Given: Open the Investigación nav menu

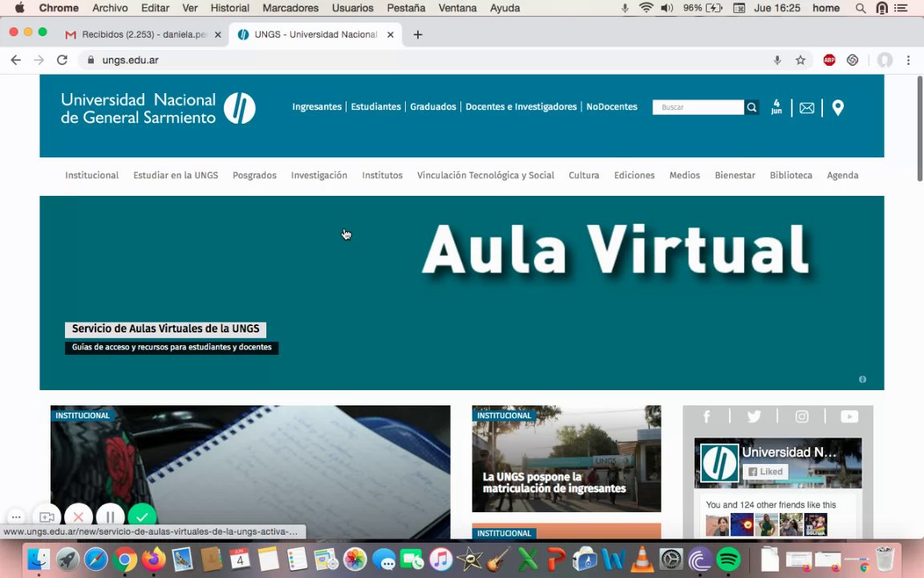Looking at the screenshot, I should pos(318,175).
